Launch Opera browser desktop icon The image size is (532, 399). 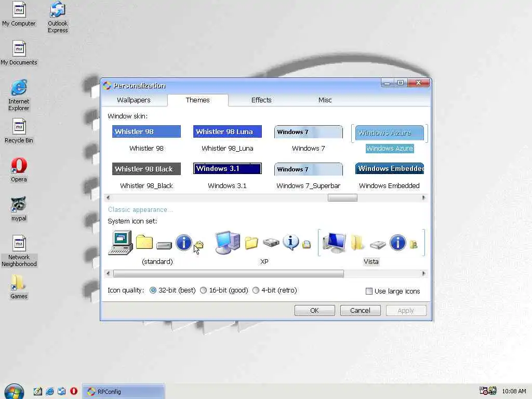pos(19,170)
